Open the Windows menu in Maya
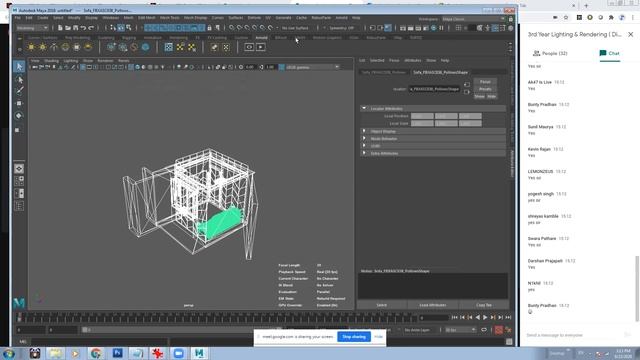The image size is (640, 360). (111, 18)
